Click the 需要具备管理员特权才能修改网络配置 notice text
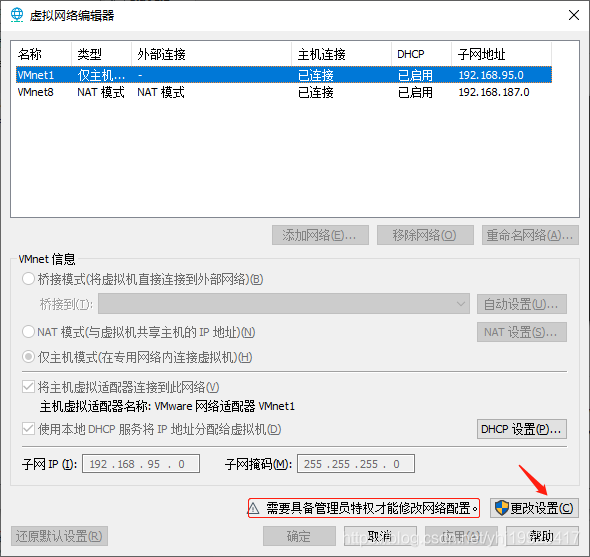The width and height of the screenshot is (590, 557). (372, 508)
